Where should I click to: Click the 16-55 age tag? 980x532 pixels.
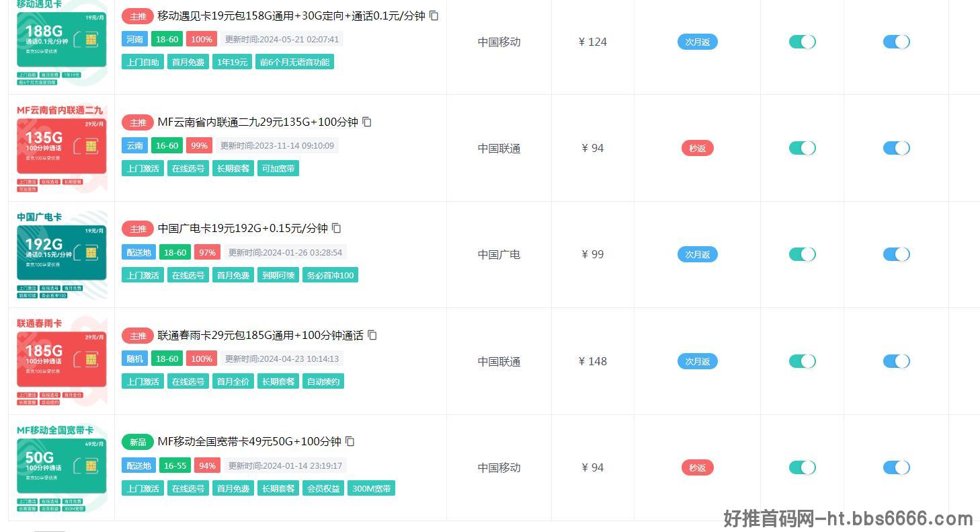[x=175, y=465]
